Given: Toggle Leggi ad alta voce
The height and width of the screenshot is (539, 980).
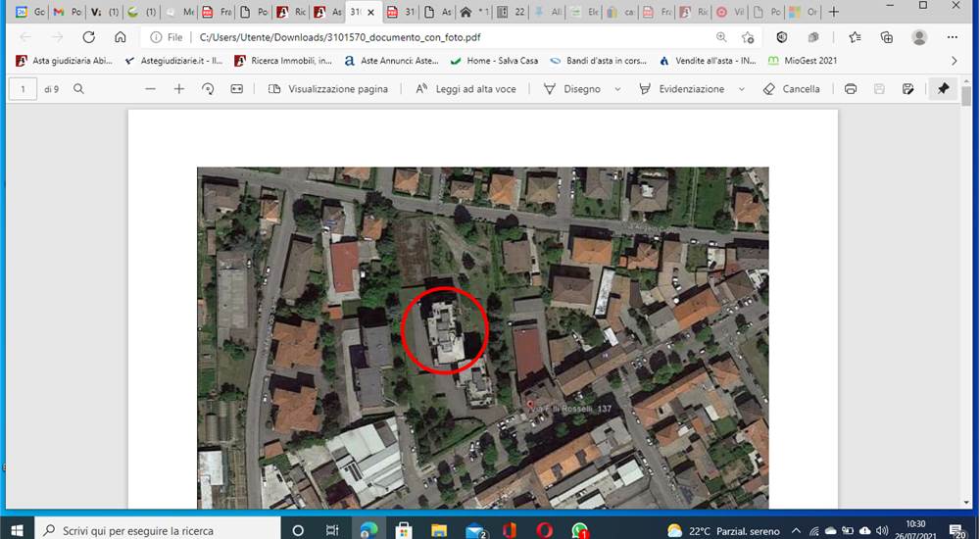Looking at the screenshot, I should 466,89.
